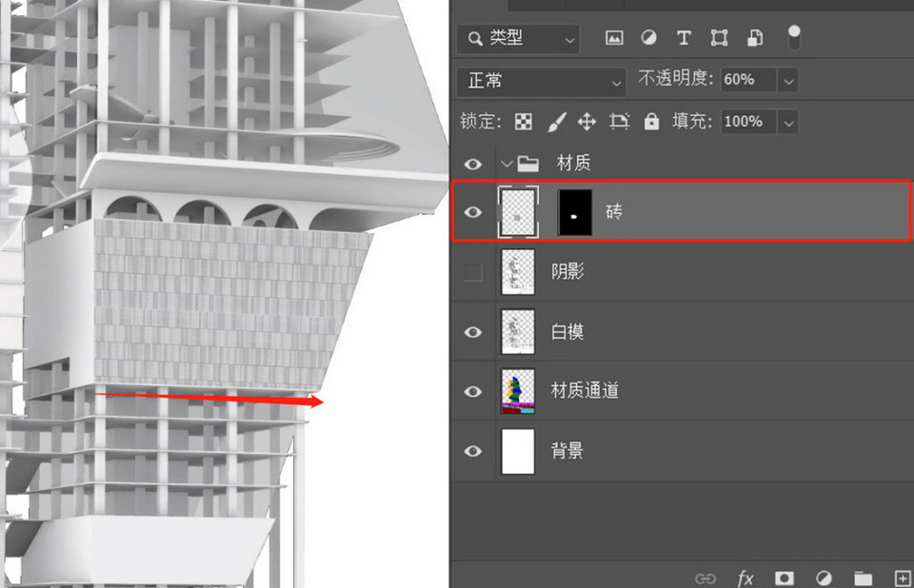Click lock transparent pixels icon
This screenshot has height=588, width=914.
click(x=524, y=122)
